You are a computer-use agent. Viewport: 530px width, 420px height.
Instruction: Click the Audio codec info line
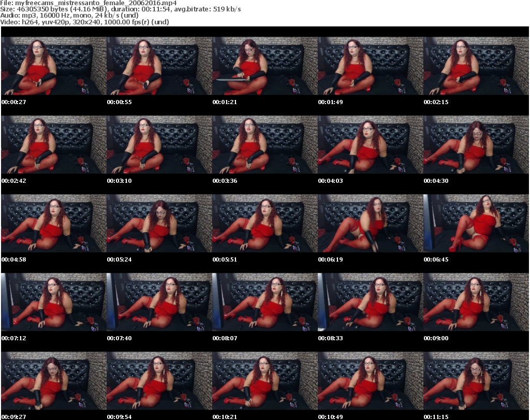click(x=69, y=16)
